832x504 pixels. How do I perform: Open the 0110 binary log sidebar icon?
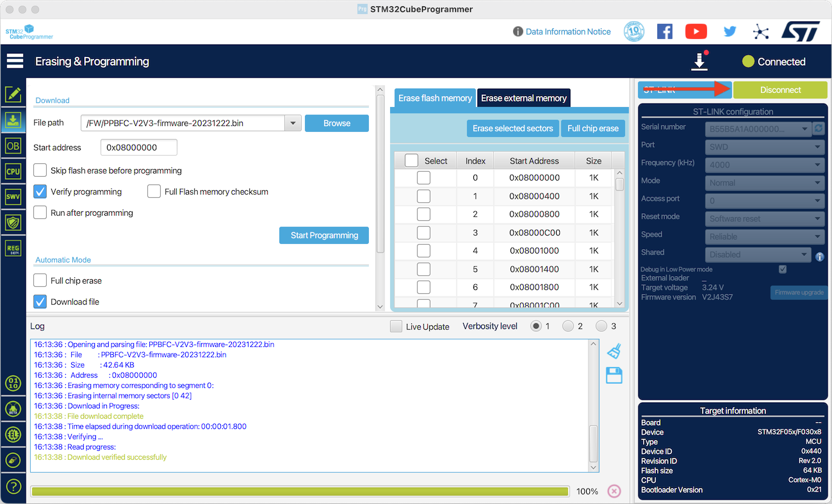click(13, 384)
